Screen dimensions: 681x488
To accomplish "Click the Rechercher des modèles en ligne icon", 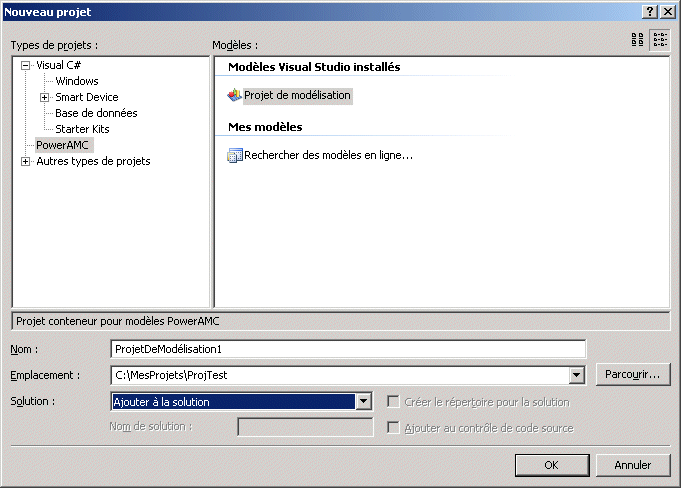I will pyautogui.click(x=235, y=155).
